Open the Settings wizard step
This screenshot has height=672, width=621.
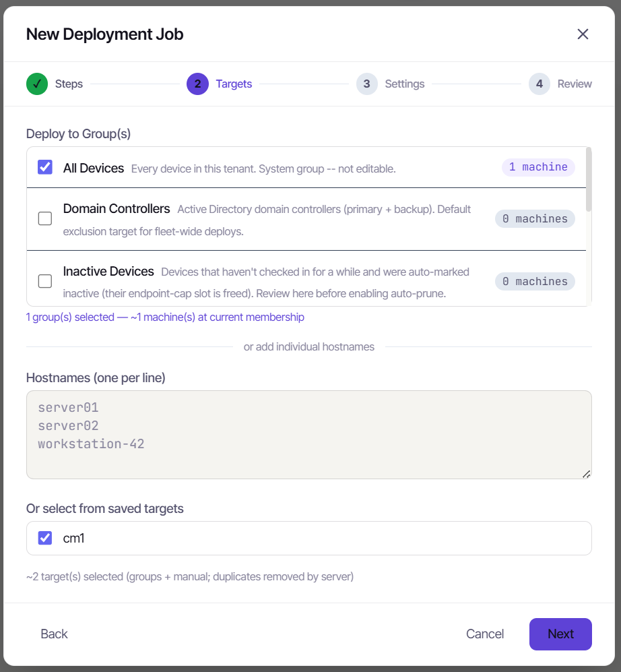(405, 84)
